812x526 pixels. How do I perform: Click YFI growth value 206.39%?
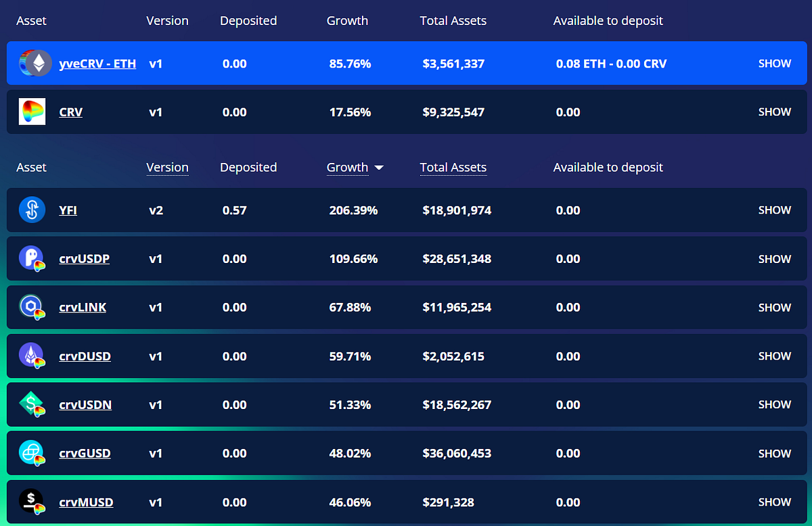click(x=352, y=210)
